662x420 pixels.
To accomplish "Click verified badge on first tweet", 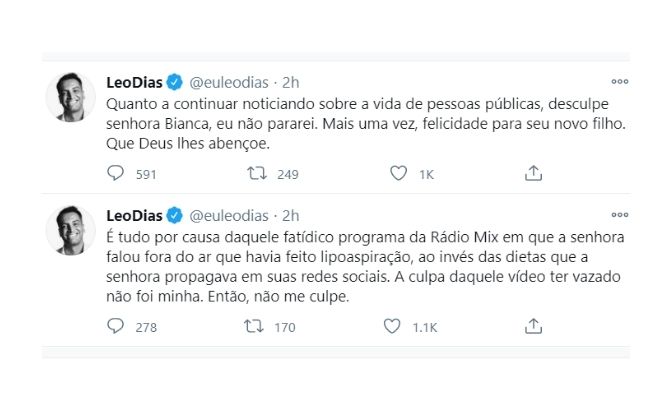I will 173,81.
